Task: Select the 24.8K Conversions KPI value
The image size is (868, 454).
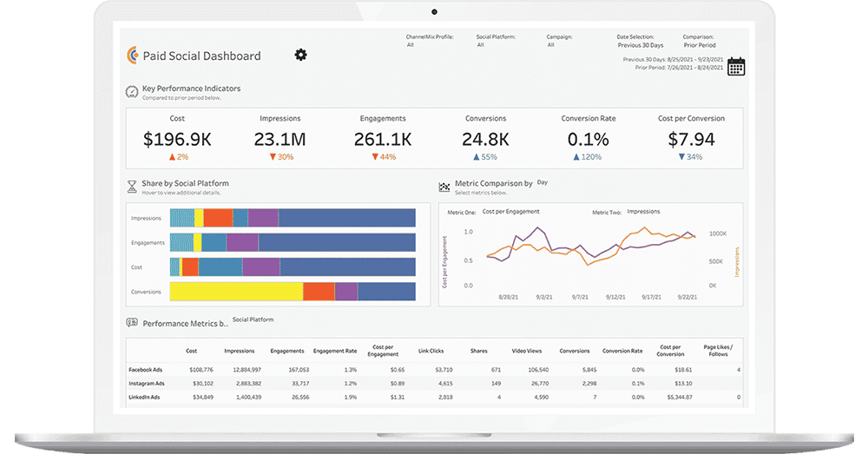Action: pos(485,139)
